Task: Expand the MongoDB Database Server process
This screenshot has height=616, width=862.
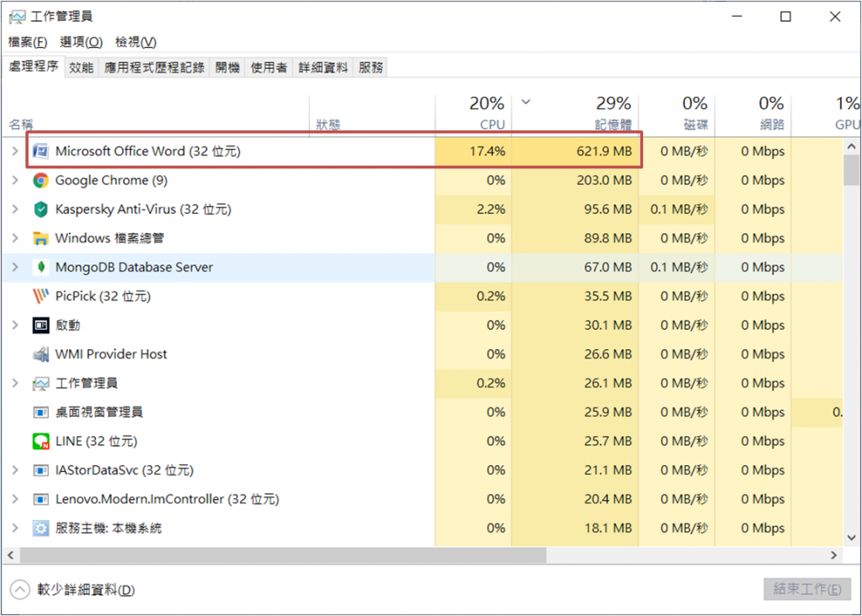Action: 15,267
